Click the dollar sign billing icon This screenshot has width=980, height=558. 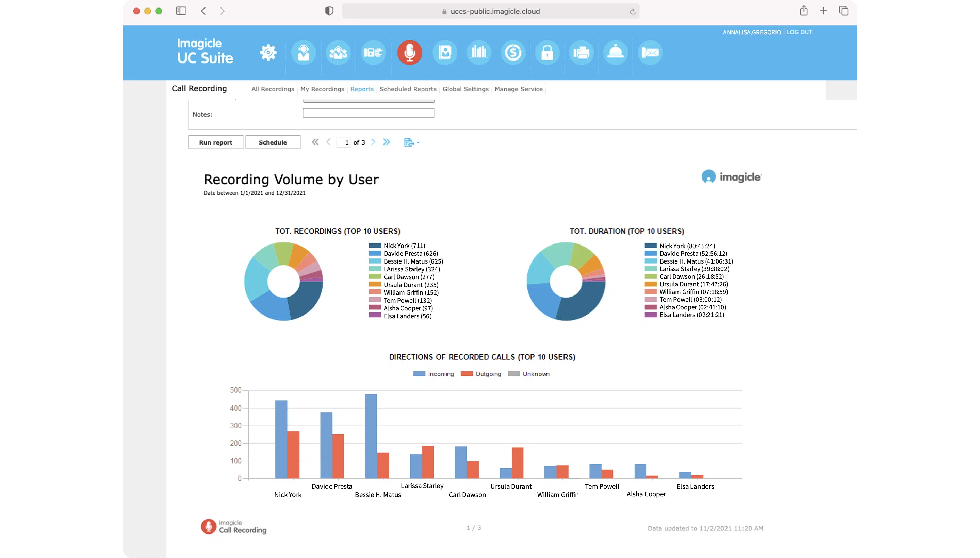point(513,52)
